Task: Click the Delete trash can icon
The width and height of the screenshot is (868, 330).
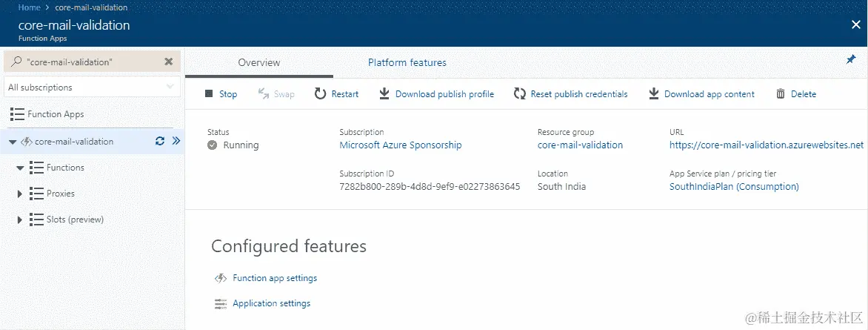Action: [781, 93]
